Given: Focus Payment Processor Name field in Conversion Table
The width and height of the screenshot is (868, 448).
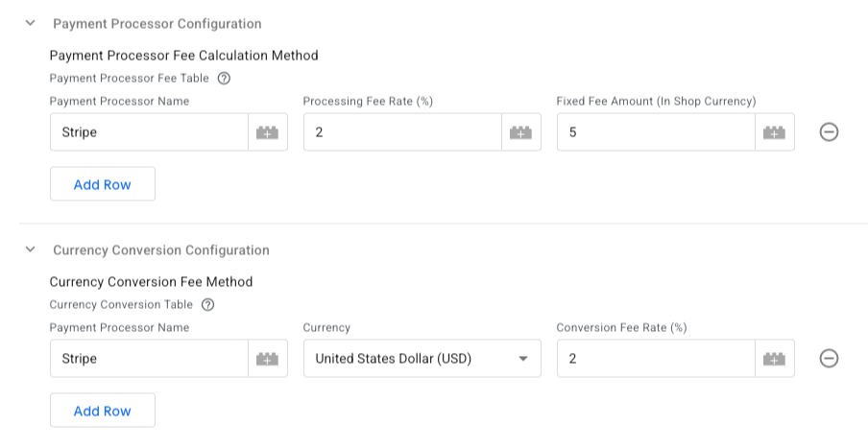Looking at the screenshot, I should (x=149, y=359).
